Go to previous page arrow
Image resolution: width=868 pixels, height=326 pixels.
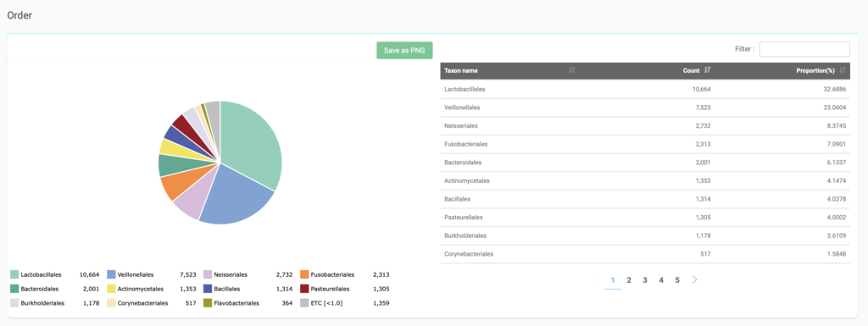(x=594, y=280)
